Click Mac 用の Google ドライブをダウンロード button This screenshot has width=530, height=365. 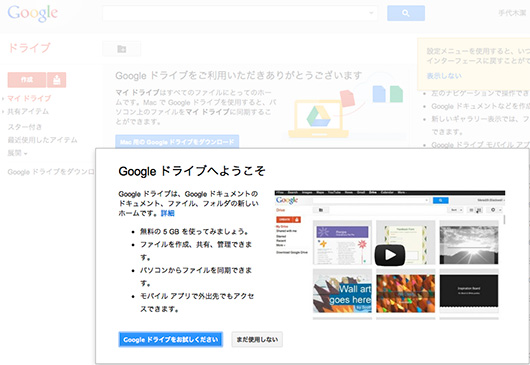click(x=177, y=142)
